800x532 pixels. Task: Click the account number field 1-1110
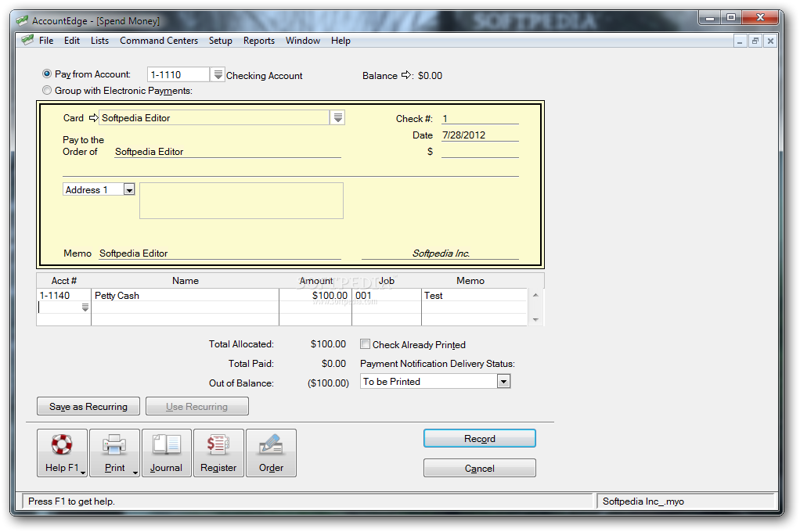point(178,74)
